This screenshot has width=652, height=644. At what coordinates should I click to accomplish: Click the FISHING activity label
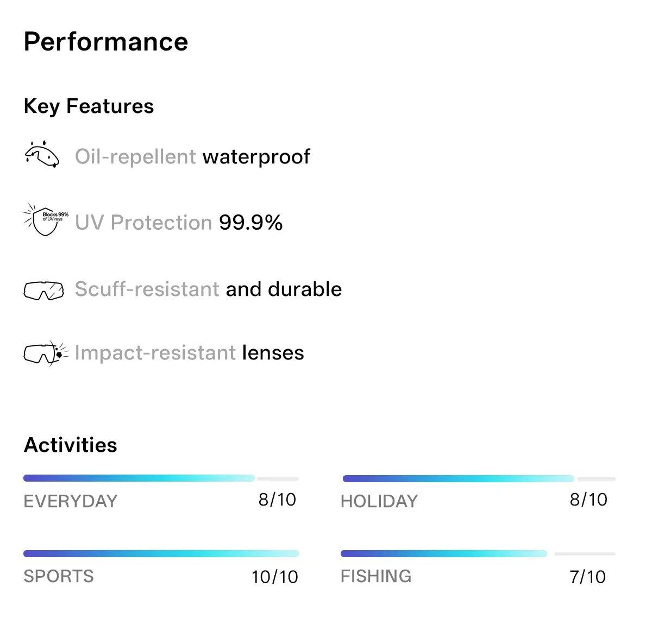[376, 576]
